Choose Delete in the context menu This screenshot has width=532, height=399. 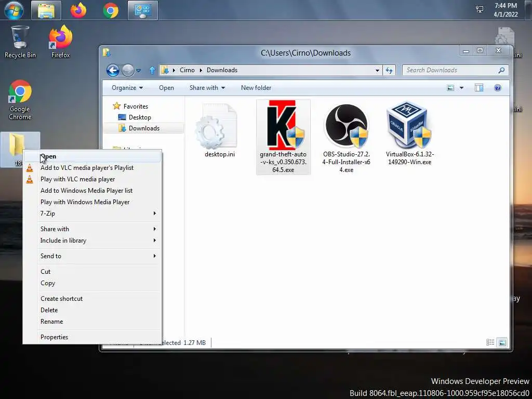point(92,310)
